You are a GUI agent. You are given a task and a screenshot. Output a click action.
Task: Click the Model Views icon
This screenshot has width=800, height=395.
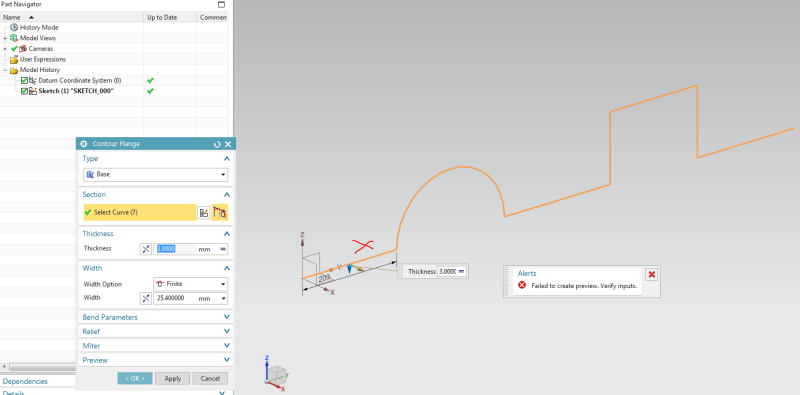pos(14,38)
